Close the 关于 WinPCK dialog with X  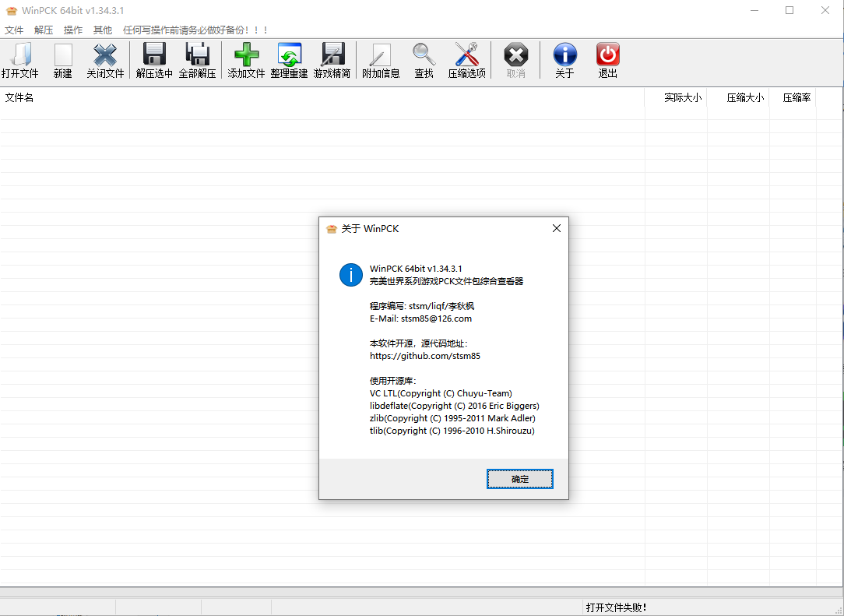tap(556, 228)
